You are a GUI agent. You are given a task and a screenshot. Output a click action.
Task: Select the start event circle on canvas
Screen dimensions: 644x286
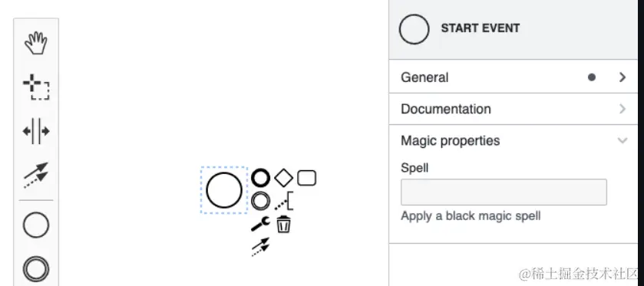224,190
